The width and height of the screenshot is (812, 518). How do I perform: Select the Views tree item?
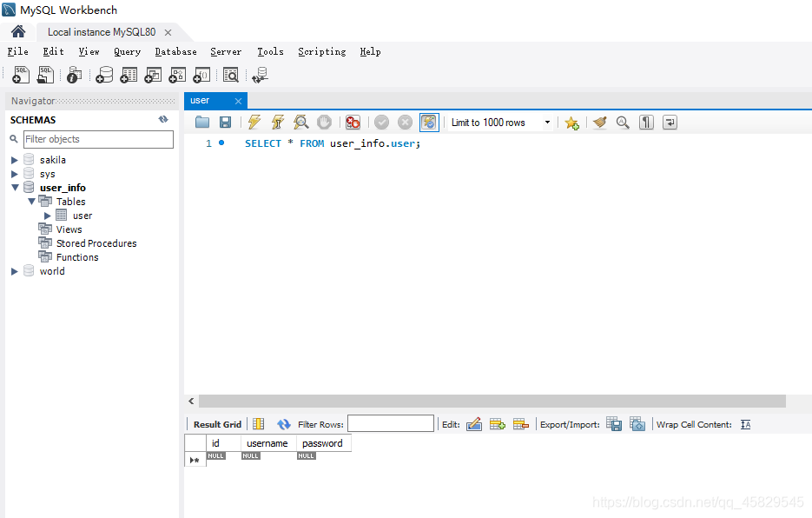pos(69,229)
